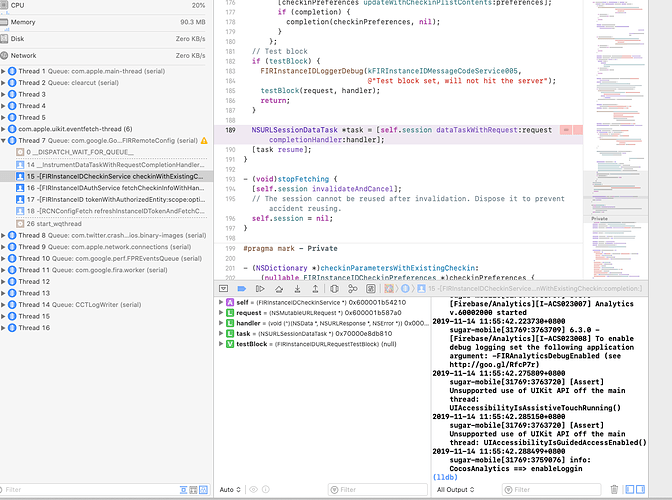
Task: Open the Debug Memory Graph icon
Action: tap(352, 289)
